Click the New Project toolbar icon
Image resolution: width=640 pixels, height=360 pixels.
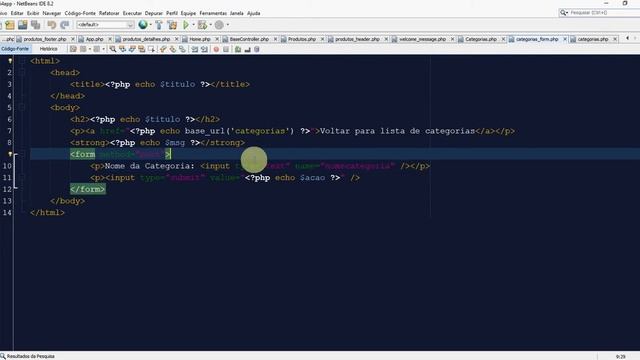[x=10, y=25]
